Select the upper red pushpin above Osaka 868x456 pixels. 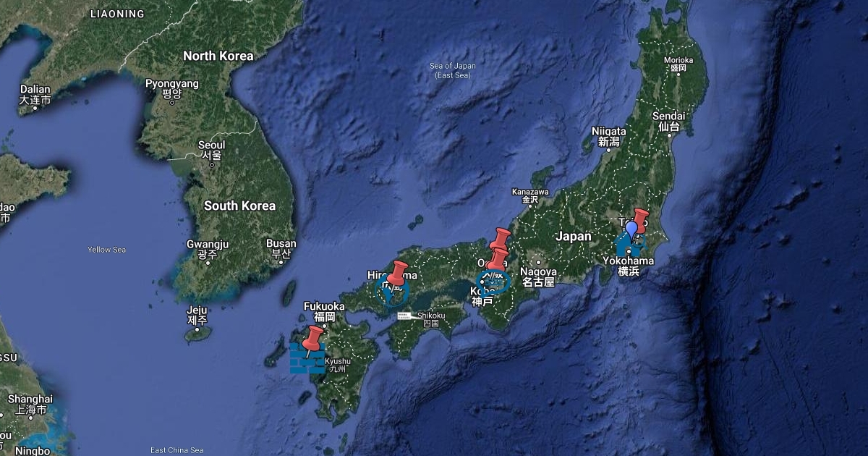click(499, 237)
